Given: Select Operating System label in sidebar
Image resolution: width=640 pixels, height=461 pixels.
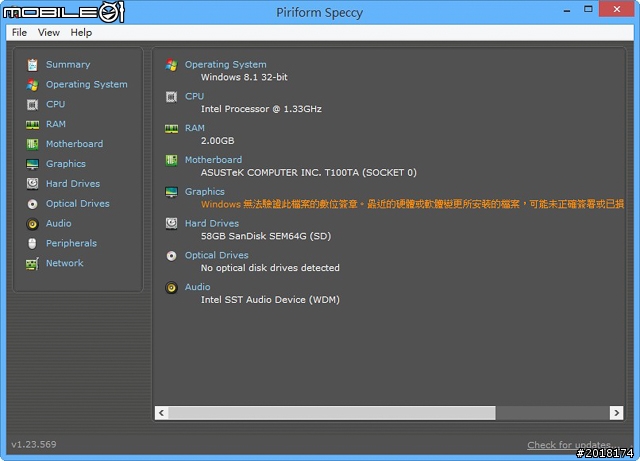Looking at the screenshot, I should [x=87, y=85].
